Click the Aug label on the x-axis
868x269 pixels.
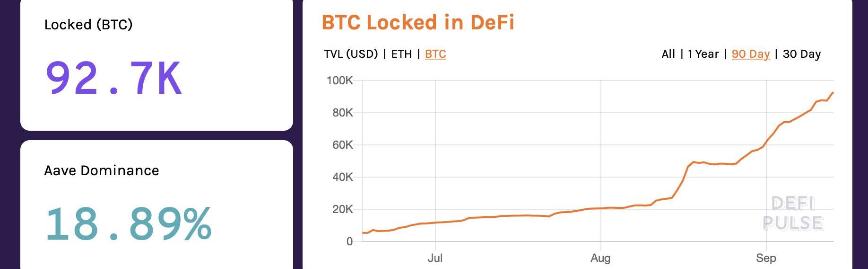click(600, 258)
